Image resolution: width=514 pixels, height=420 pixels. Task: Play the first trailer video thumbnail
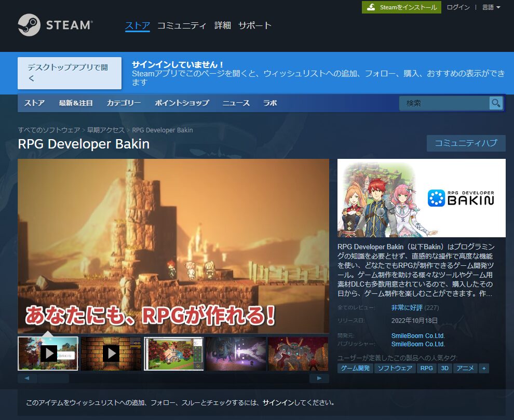click(x=48, y=354)
